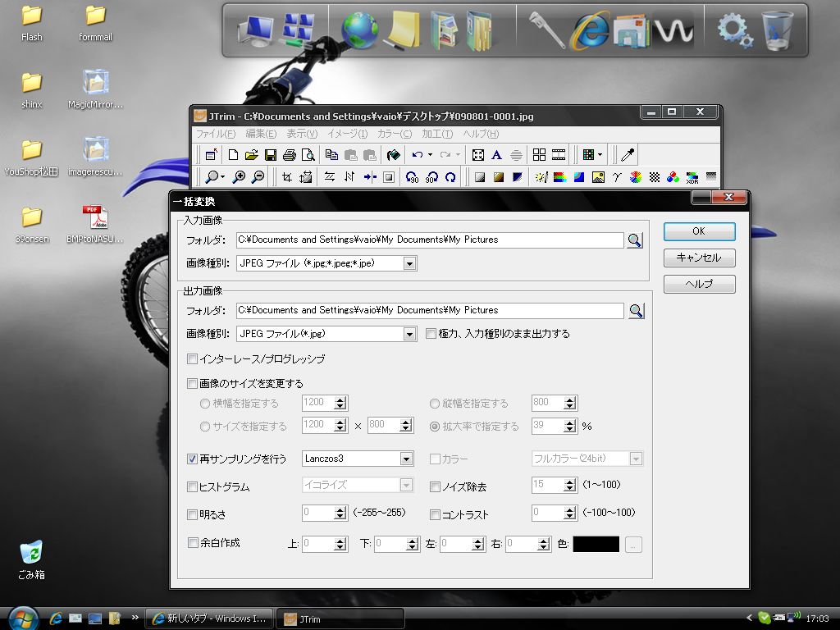The height and width of the screenshot is (630, 840).
Task: Open a file with the folder icon
Action: [x=251, y=155]
